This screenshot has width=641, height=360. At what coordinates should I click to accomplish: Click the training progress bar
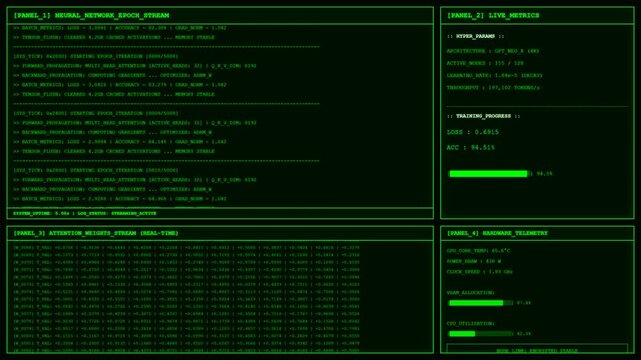pyautogui.click(x=489, y=174)
